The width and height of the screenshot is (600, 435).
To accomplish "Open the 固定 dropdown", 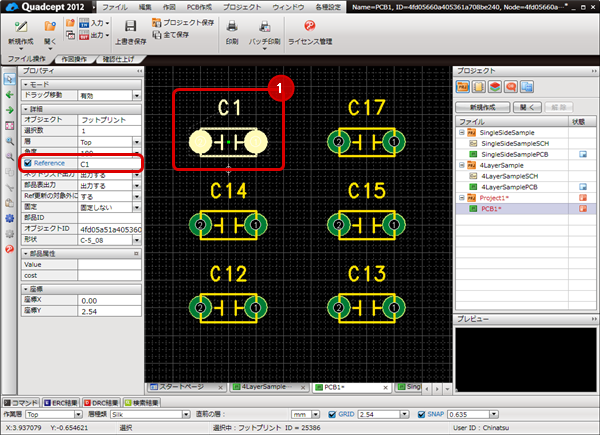I will (x=137, y=207).
